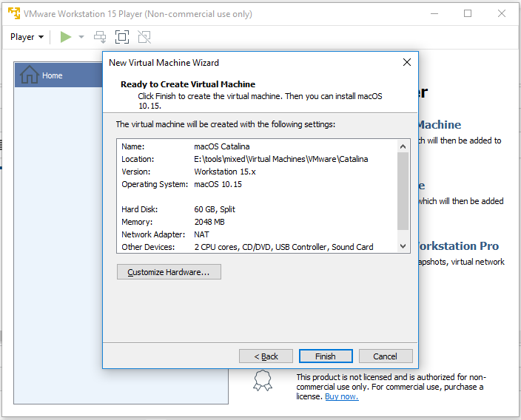Click the 'Ready to Create Virtual Machine' heading
The width and height of the screenshot is (521, 420).
pos(188,84)
